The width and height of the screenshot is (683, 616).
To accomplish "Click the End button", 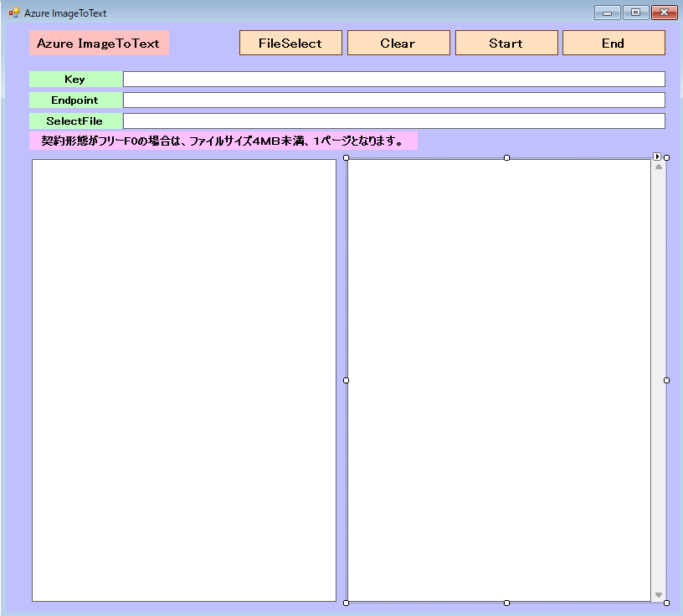I will pyautogui.click(x=613, y=44).
